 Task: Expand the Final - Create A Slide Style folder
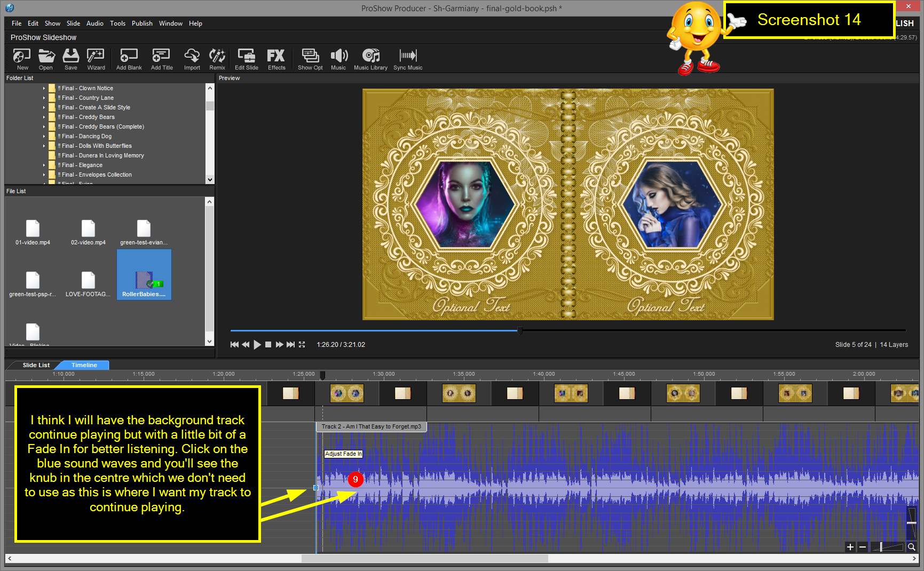44,108
